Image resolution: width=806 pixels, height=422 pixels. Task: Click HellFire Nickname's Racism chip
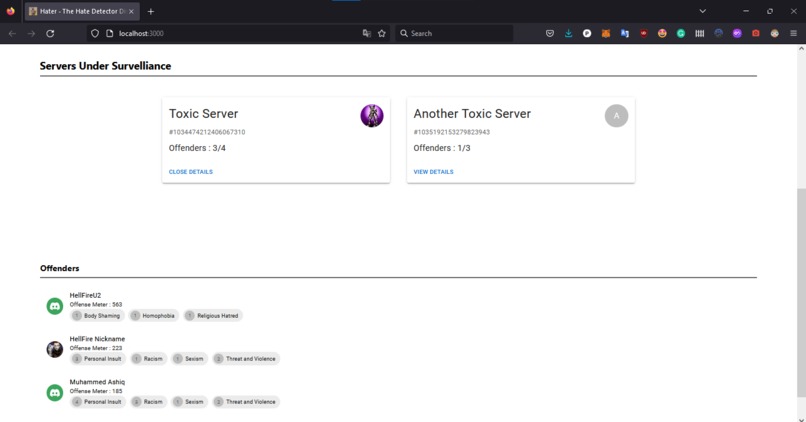tap(148, 359)
